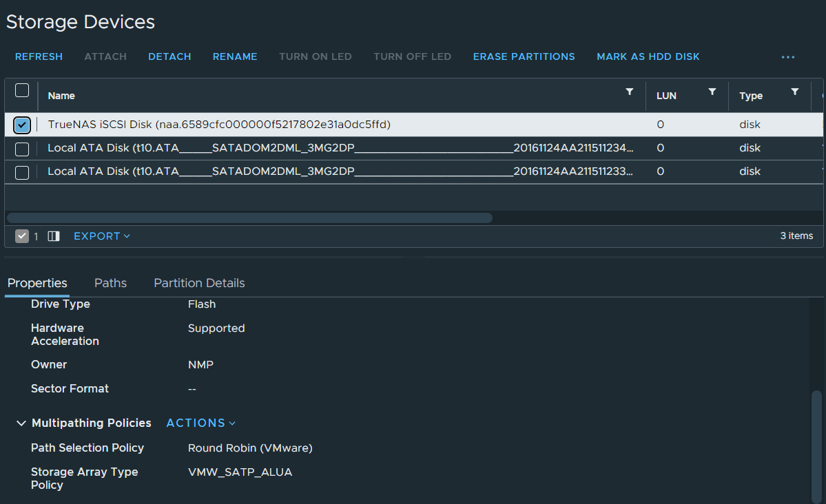This screenshot has height=504, width=826.
Task: Click the Round Robin (VMware) value
Action: [x=250, y=448]
